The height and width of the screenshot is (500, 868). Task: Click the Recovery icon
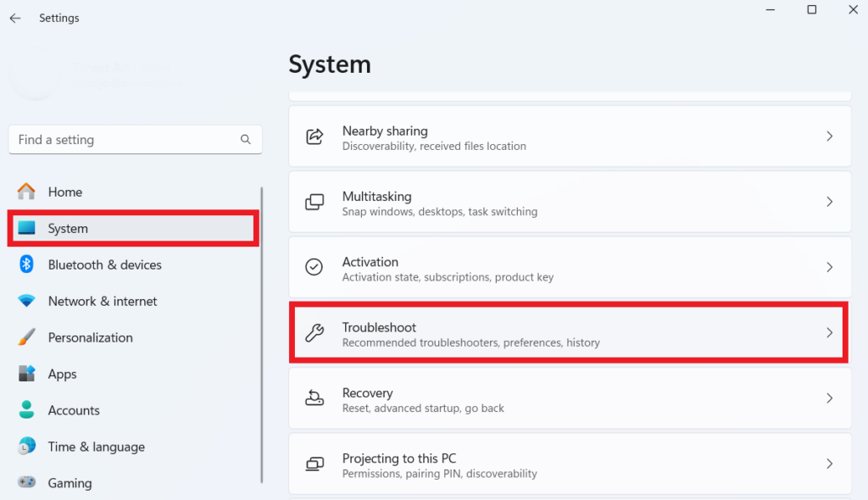pyautogui.click(x=314, y=397)
